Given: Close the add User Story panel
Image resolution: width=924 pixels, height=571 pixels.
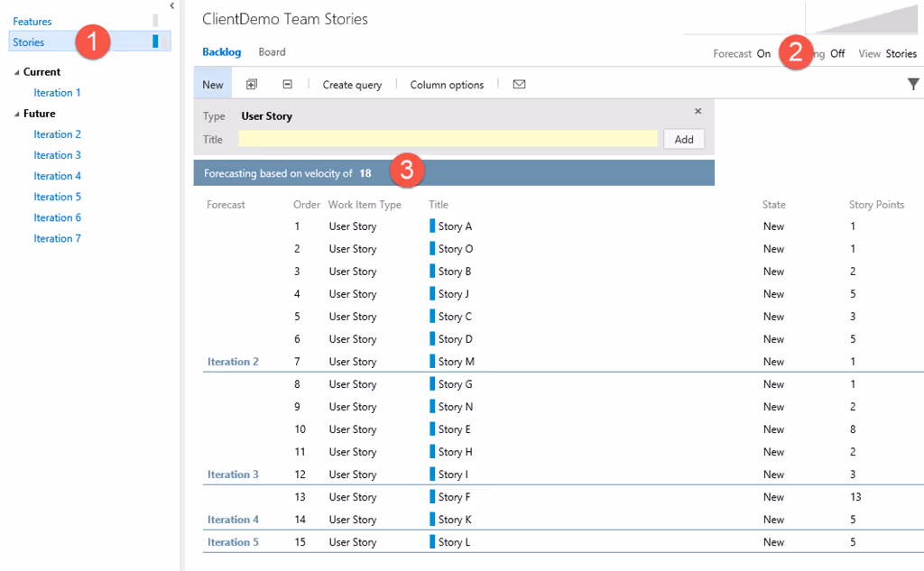Looking at the screenshot, I should tap(698, 111).
